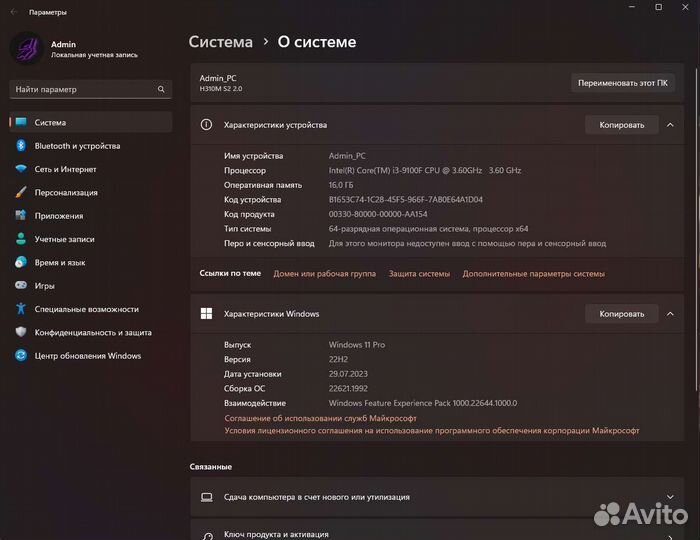Maximize the Параметры window
The image size is (700, 540).
point(658,7)
